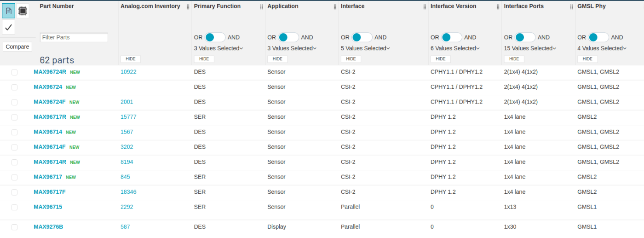
Task: Open the MAX96717 part link
Action: point(48,177)
